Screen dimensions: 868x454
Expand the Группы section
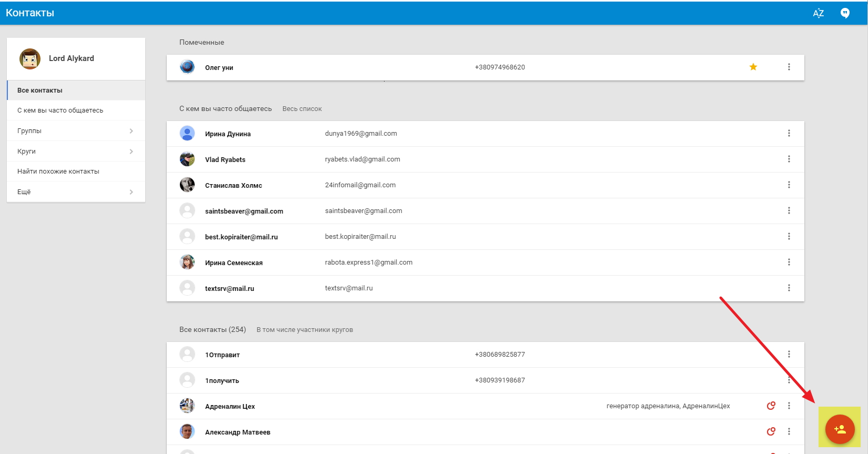(76, 131)
